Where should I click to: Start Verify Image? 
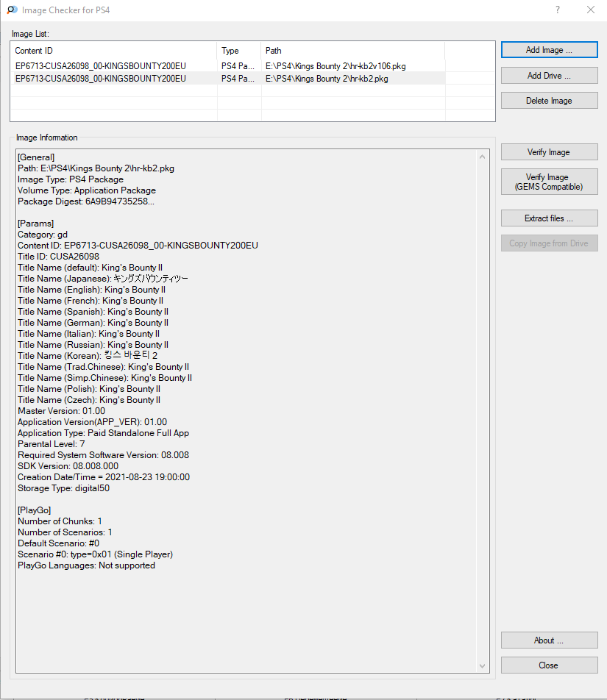(549, 151)
